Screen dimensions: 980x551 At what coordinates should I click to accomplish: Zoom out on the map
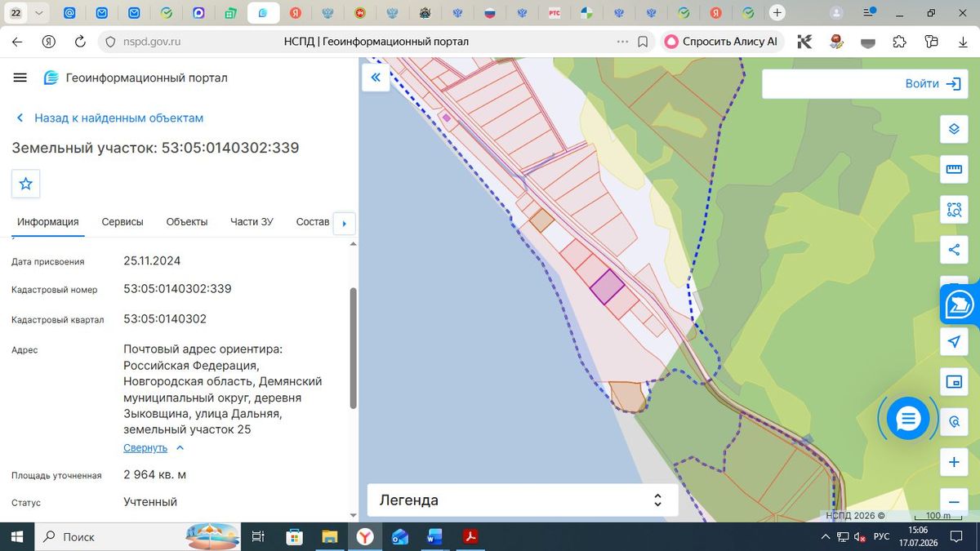(x=954, y=501)
